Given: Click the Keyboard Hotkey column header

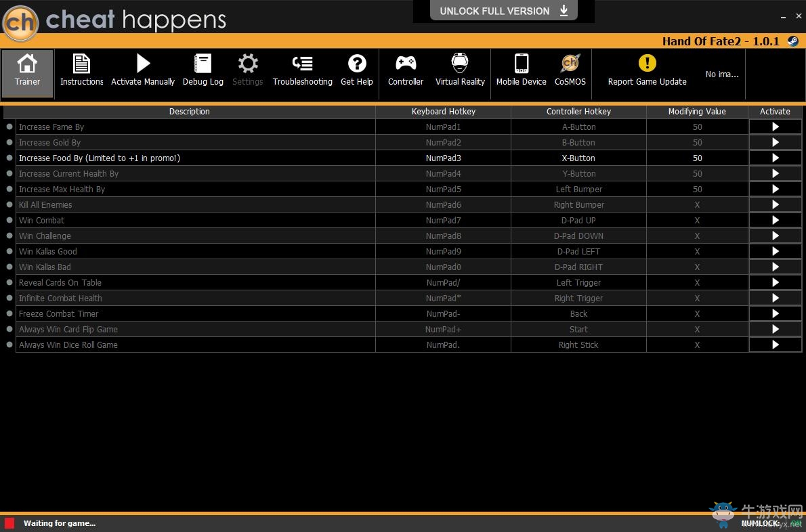Looking at the screenshot, I should click(x=443, y=112).
